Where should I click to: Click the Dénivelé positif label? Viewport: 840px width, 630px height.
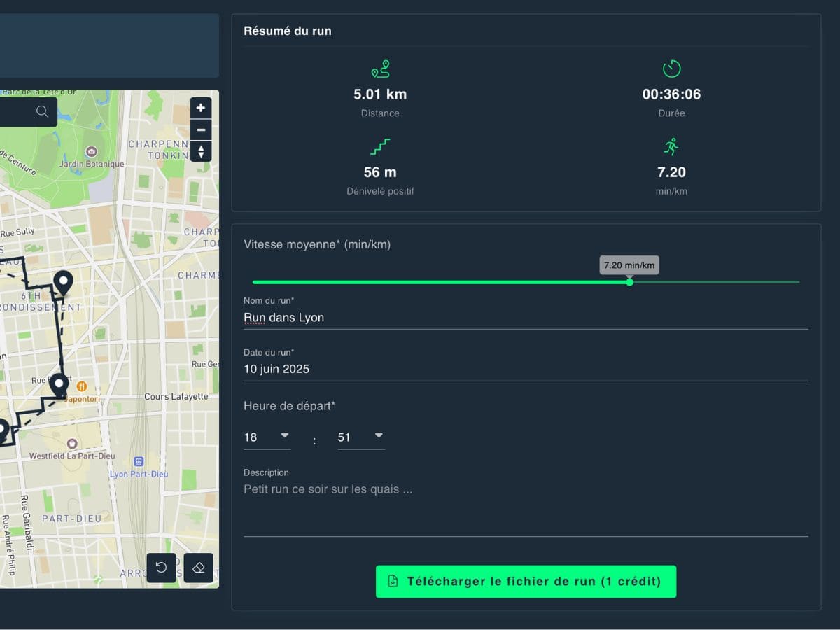(x=380, y=191)
